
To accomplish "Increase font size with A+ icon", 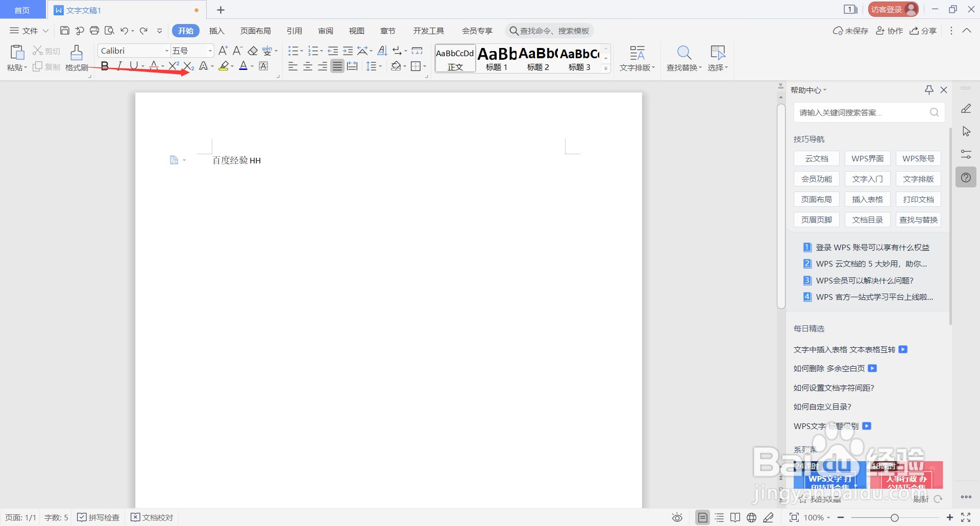I will click(223, 51).
